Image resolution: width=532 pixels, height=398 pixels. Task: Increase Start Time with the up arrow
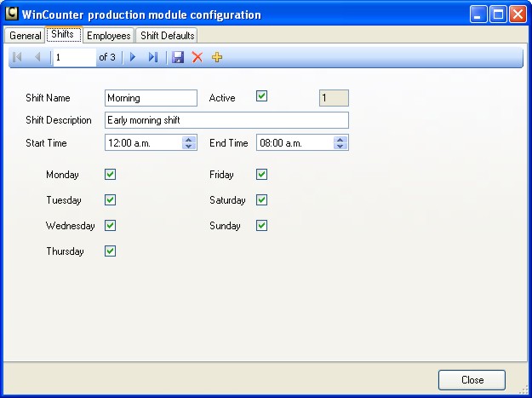189,139
